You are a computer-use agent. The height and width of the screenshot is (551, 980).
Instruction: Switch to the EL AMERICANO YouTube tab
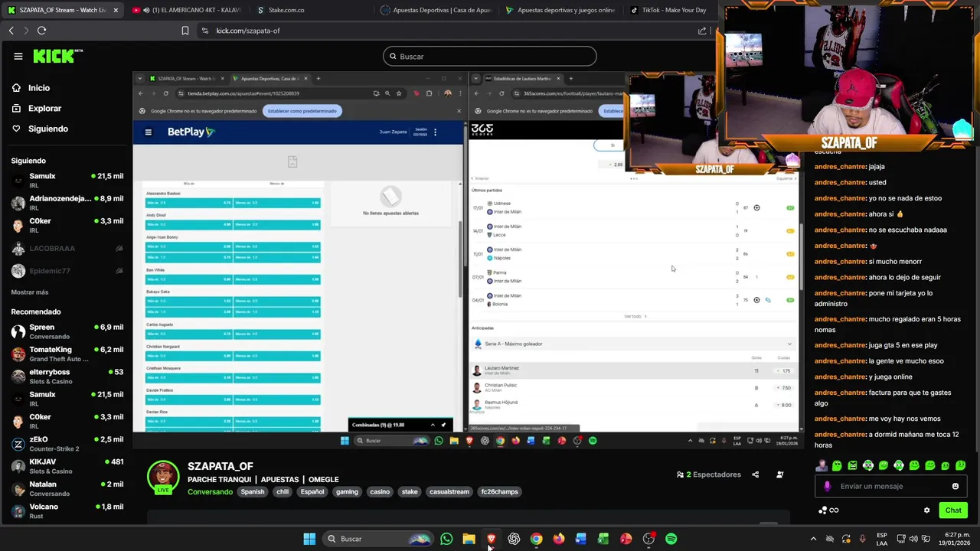(186, 10)
